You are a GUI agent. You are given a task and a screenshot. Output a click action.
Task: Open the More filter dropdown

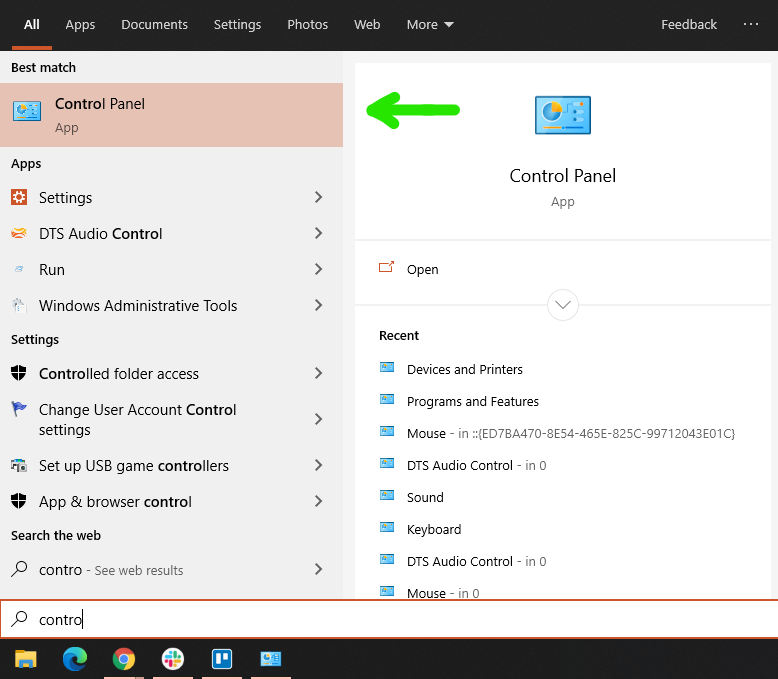(430, 25)
